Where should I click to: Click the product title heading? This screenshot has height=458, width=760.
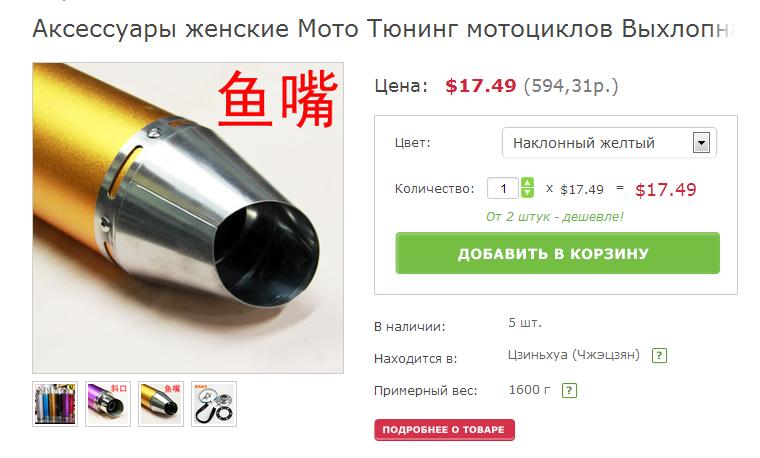(384, 29)
